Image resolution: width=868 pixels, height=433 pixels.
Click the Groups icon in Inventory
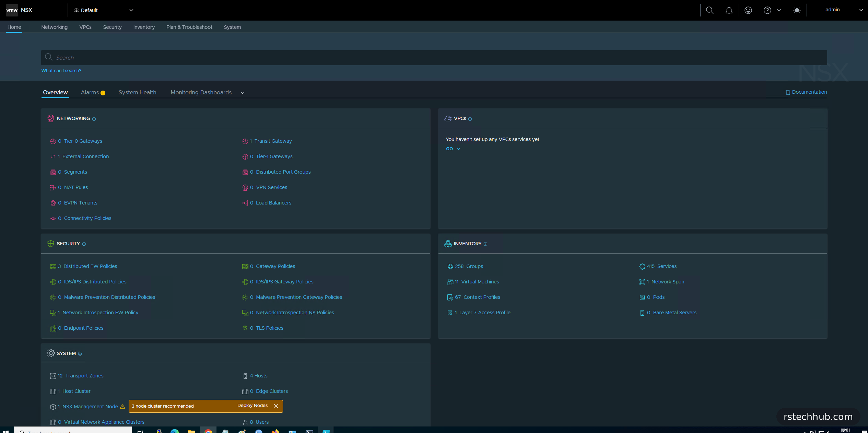(450, 267)
